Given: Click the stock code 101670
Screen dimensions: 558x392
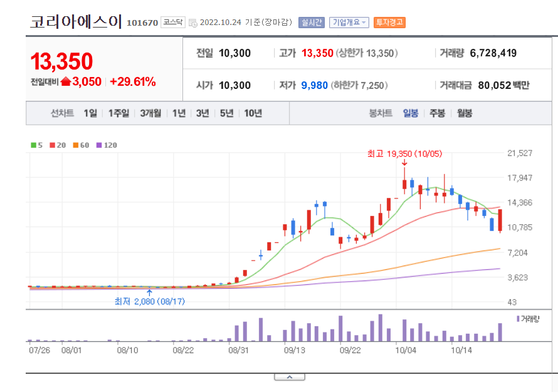Looking at the screenshot, I should coord(142,23).
